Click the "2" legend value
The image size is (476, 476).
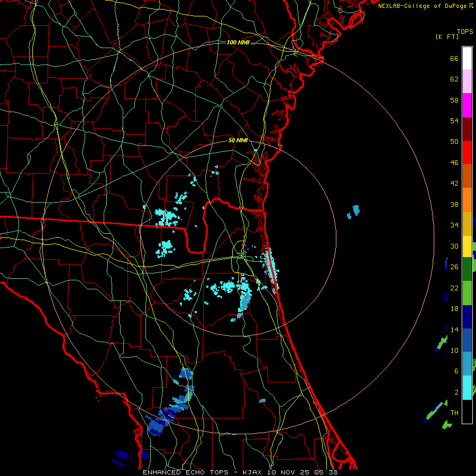pos(456,392)
